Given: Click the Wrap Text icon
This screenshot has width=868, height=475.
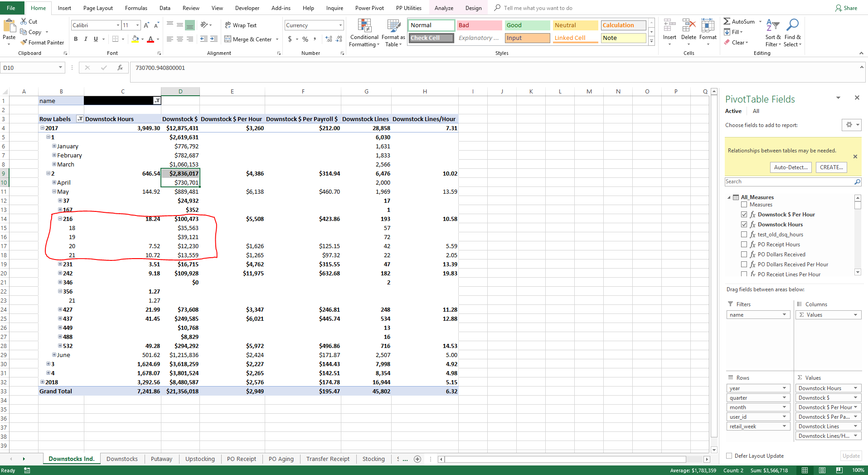Looking at the screenshot, I should 228,25.
